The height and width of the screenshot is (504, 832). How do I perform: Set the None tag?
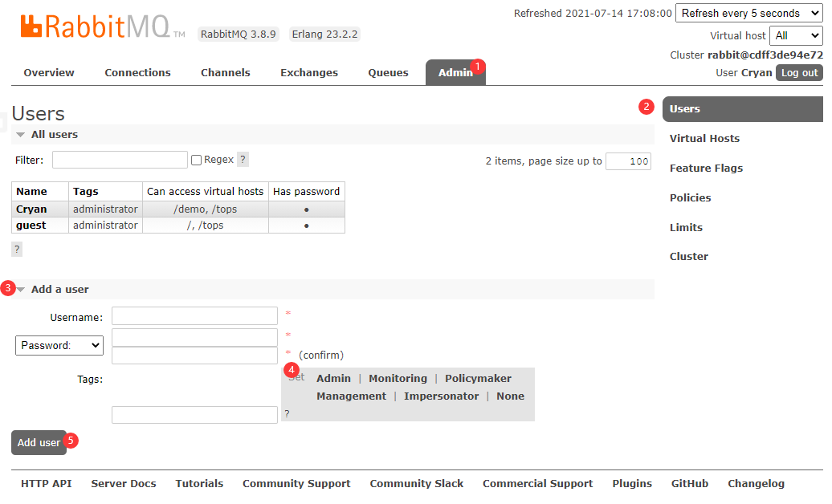tap(511, 396)
